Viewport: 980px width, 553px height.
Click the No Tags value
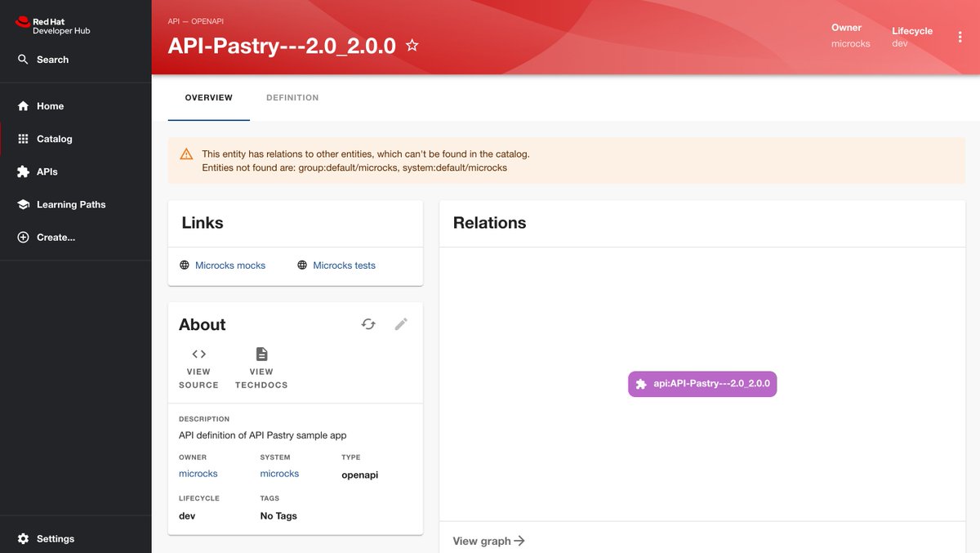pyautogui.click(x=278, y=516)
